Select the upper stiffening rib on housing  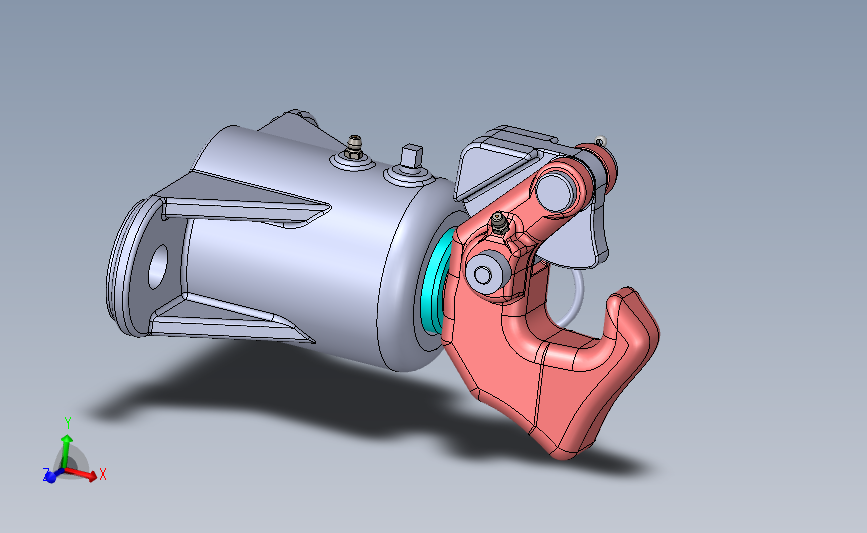click(x=246, y=210)
